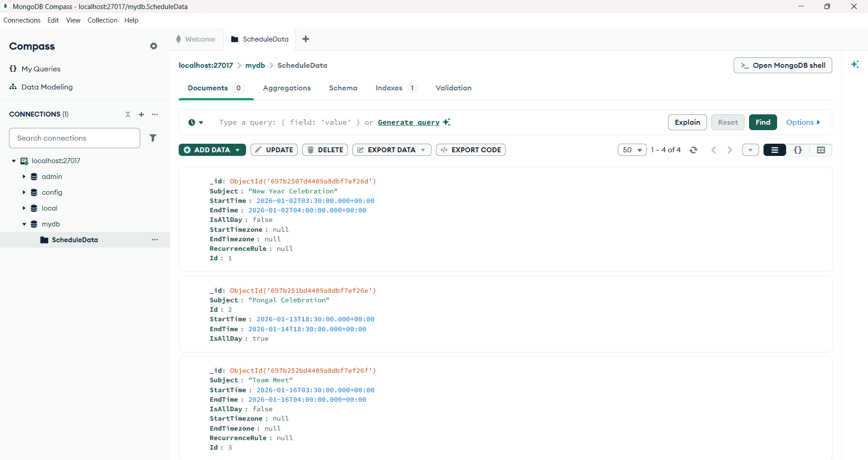Open the AI assistant sparkle icon
This screenshot has height=460, width=868.
click(x=855, y=64)
